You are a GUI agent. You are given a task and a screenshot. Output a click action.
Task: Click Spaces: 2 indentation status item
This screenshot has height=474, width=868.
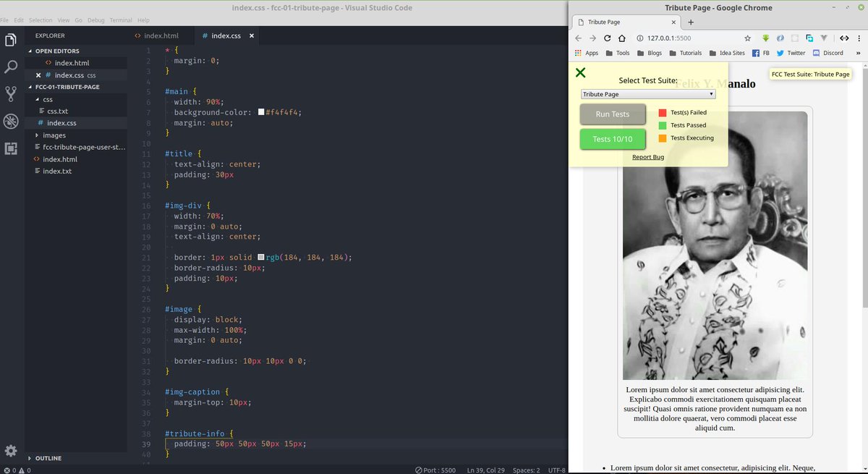pyautogui.click(x=527, y=470)
